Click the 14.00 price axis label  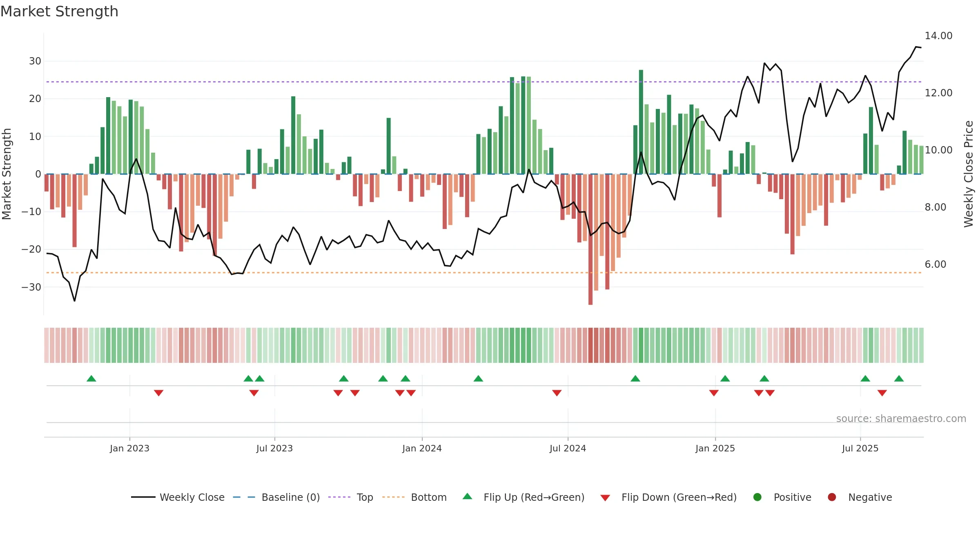click(x=938, y=36)
